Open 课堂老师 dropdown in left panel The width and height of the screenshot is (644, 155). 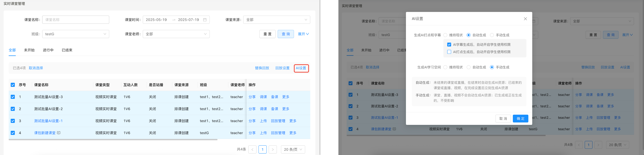[176, 34]
